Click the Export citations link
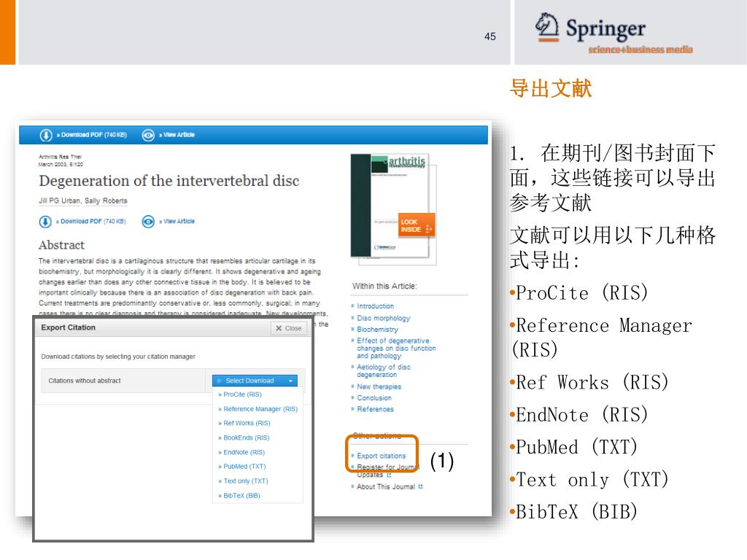This screenshot has height=560, width=747. (381, 456)
